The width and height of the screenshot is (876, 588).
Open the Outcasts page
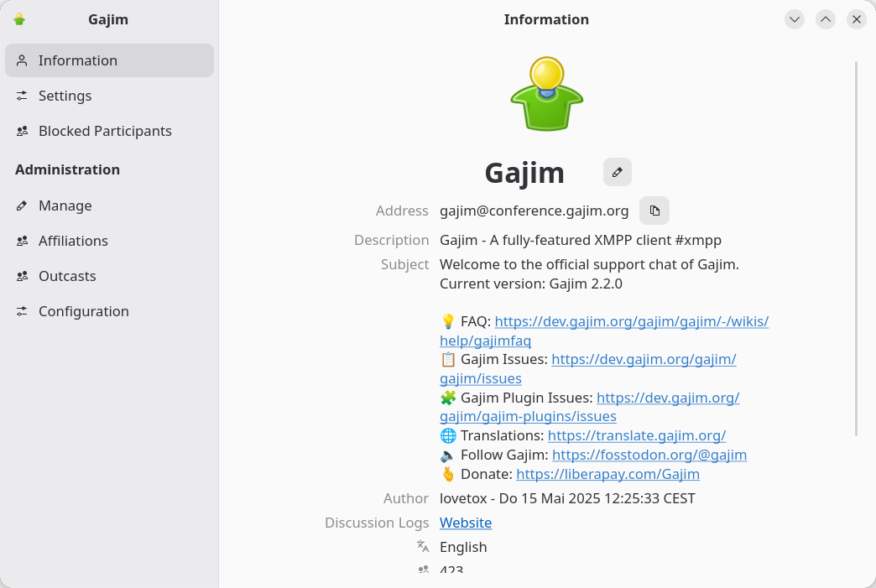pos(109,276)
